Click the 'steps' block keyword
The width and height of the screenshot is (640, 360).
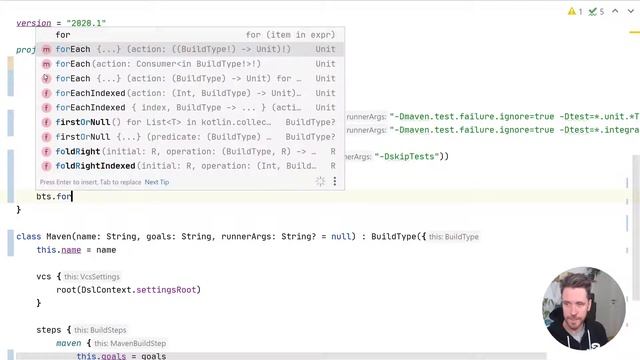coord(49,330)
